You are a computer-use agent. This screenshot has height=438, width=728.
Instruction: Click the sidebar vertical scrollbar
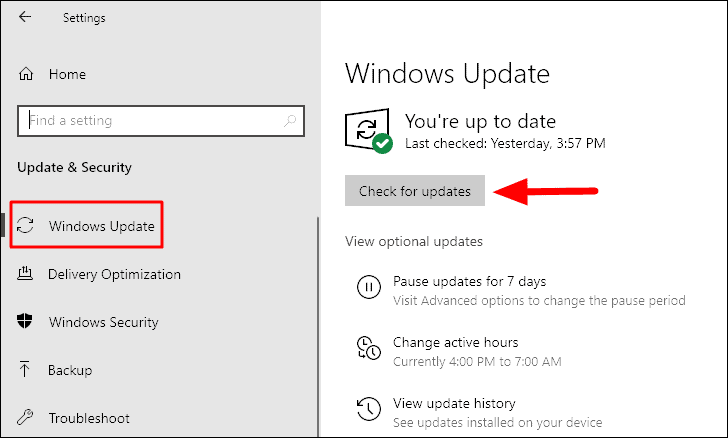pyautogui.click(x=318, y=327)
